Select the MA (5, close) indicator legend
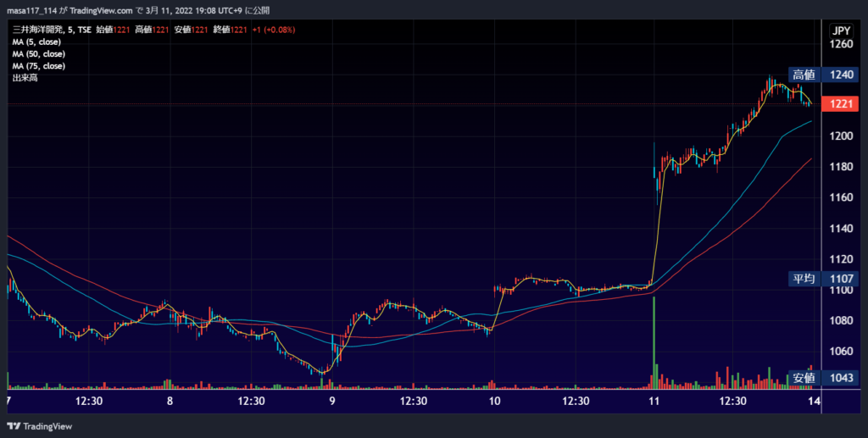 click(x=36, y=42)
